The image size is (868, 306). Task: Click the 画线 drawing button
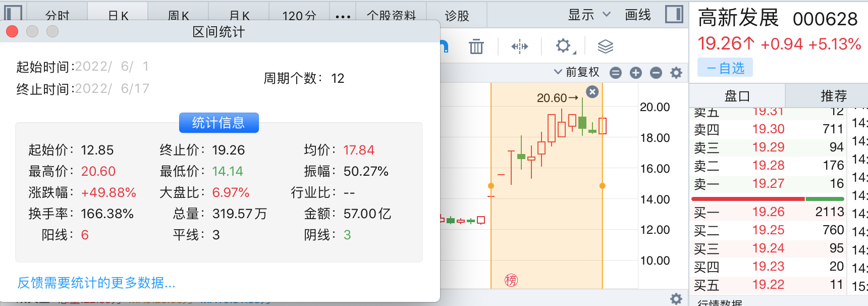(x=638, y=15)
